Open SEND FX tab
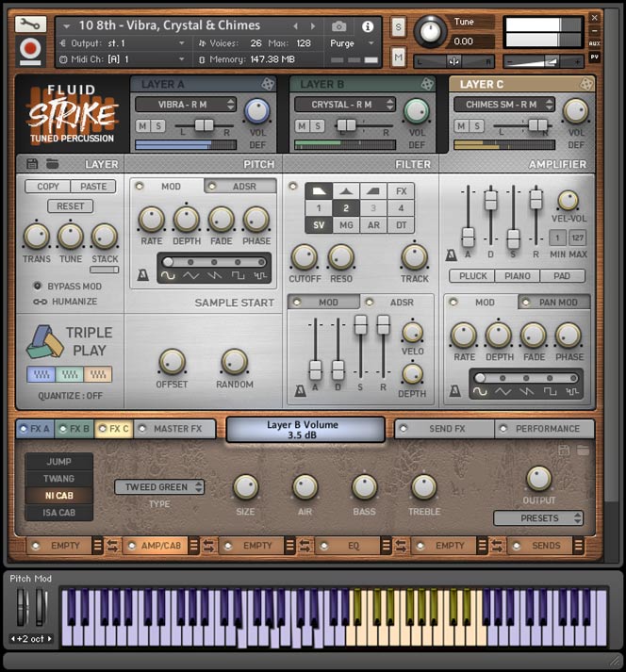Viewport: 626px width, 672px height. [444, 429]
